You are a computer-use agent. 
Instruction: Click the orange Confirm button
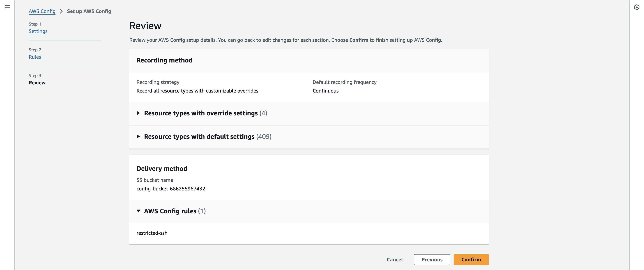[x=471, y=260]
